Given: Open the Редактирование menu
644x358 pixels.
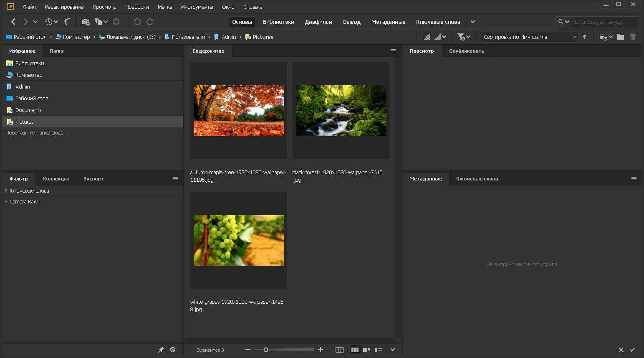Looking at the screenshot, I should (64, 7).
